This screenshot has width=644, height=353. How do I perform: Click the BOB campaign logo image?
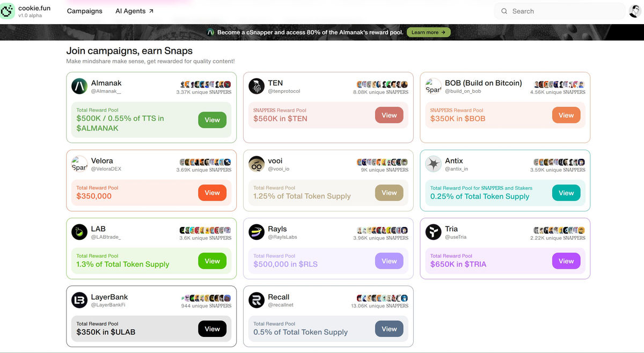(x=434, y=86)
